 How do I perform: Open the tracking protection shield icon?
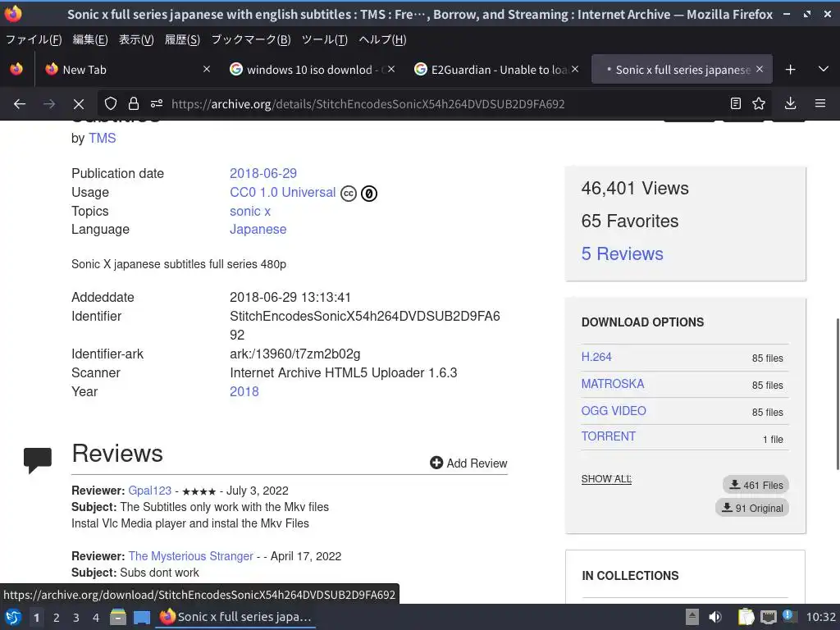click(111, 104)
